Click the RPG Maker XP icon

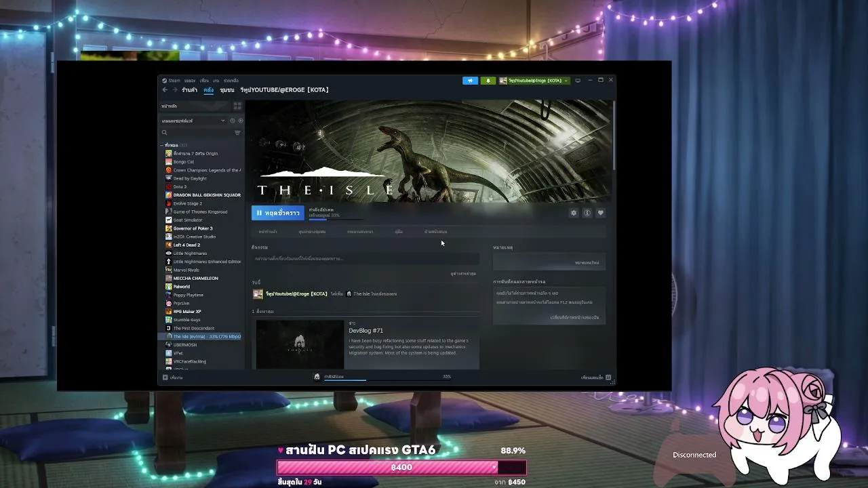(x=169, y=312)
